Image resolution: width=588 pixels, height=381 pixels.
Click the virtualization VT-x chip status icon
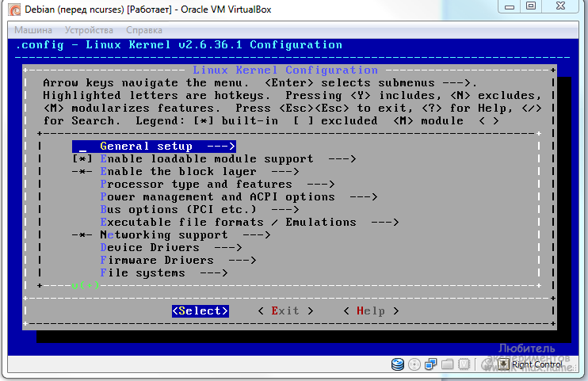[464, 364]
